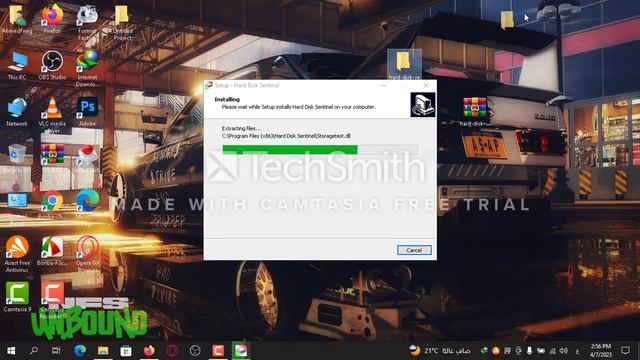Select the unnamed folder at desktop top right

[x=507, y=20]
